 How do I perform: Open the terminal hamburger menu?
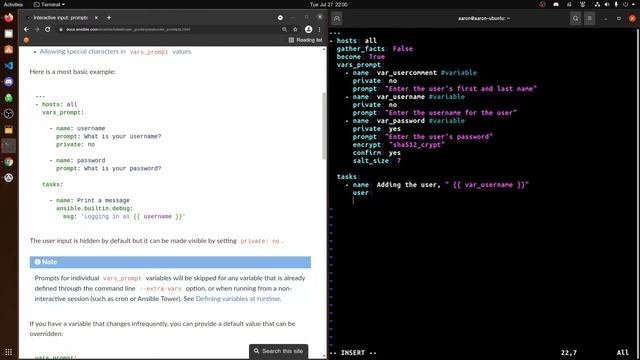(x=589, y=18)
